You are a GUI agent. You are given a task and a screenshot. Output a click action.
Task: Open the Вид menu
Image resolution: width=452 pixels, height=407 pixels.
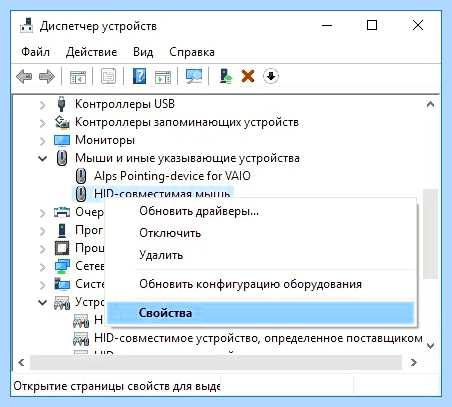coord(143,52)
